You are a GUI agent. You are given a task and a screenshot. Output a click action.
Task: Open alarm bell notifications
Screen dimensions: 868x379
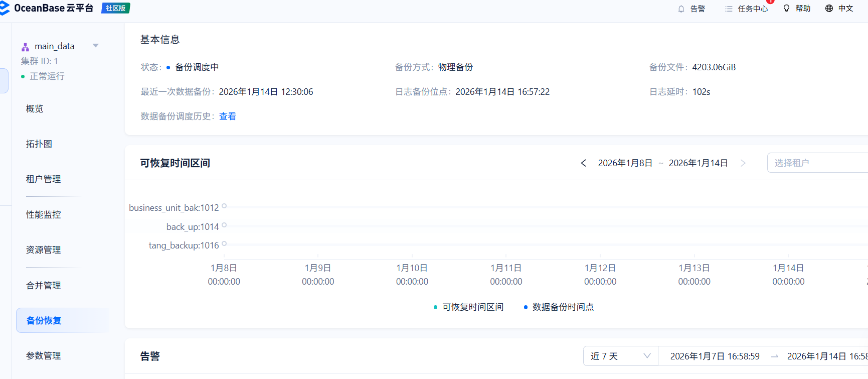point(681,9)
